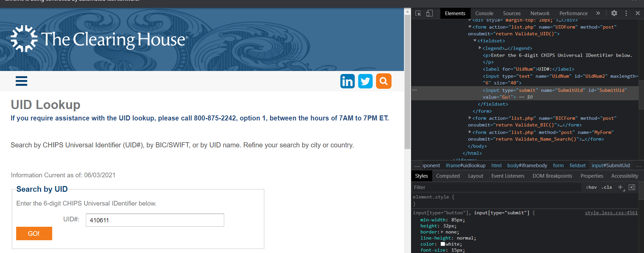Switch to the Console tab
The height and width of the screenshot is (253, 644).
[484, 13]
